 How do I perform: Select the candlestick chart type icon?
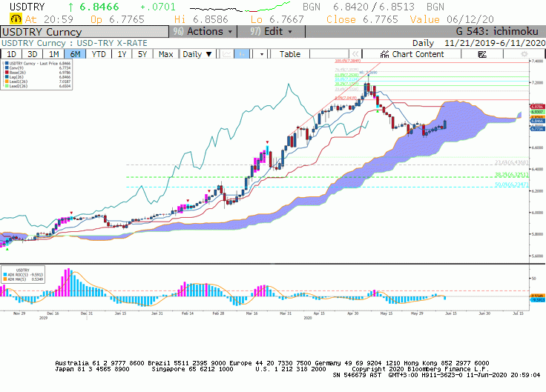[x=242, y=54]
